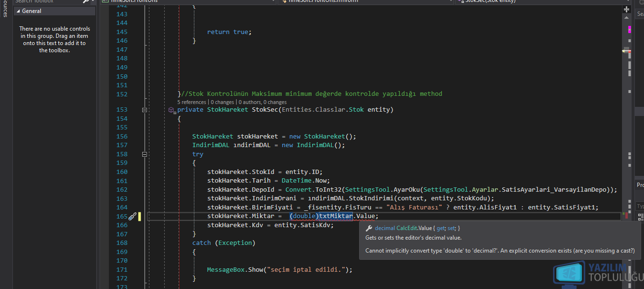Click the 'StokSec' method name
Image resolution: width=644 pixels, height=289 pixels.
pos(265,110)
